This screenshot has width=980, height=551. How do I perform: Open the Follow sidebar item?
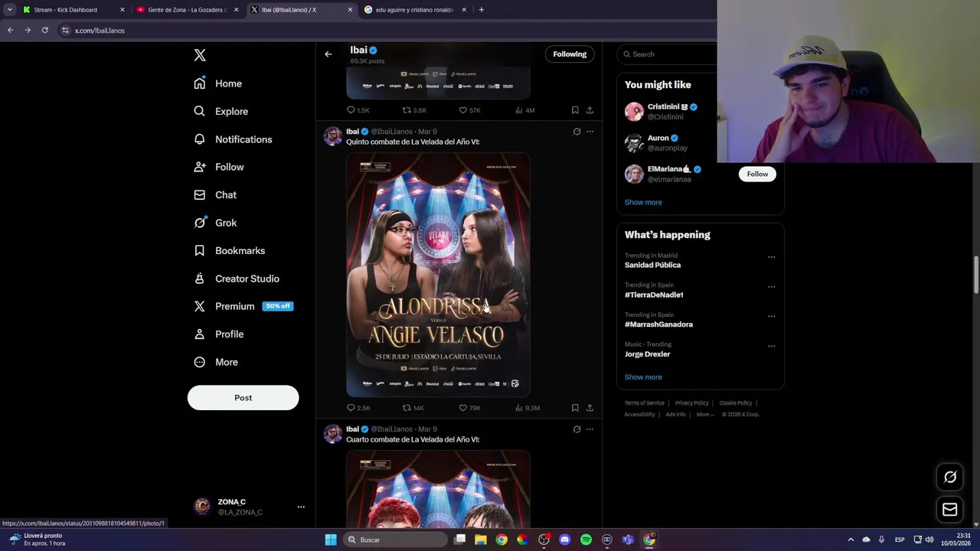click(219, 167)
